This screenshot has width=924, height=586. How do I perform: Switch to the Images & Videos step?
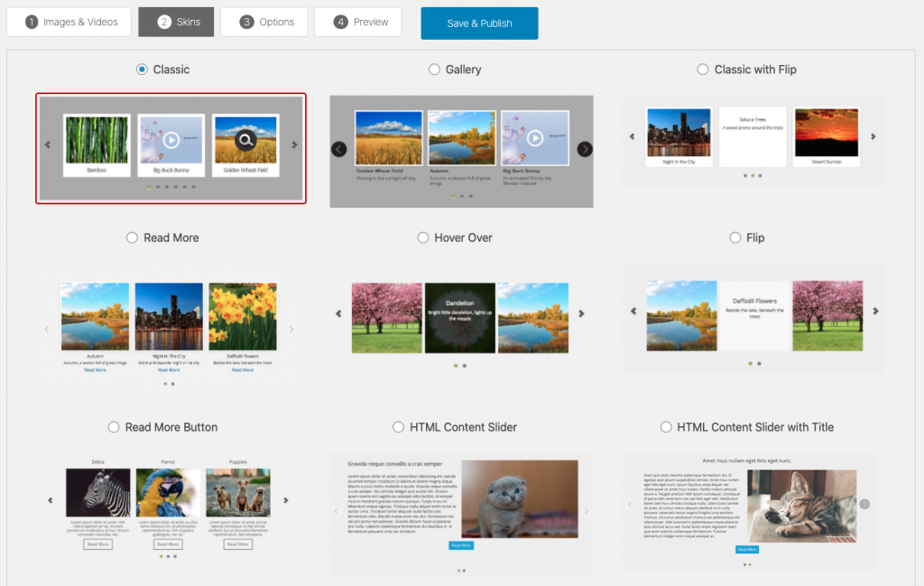[69, 22]
